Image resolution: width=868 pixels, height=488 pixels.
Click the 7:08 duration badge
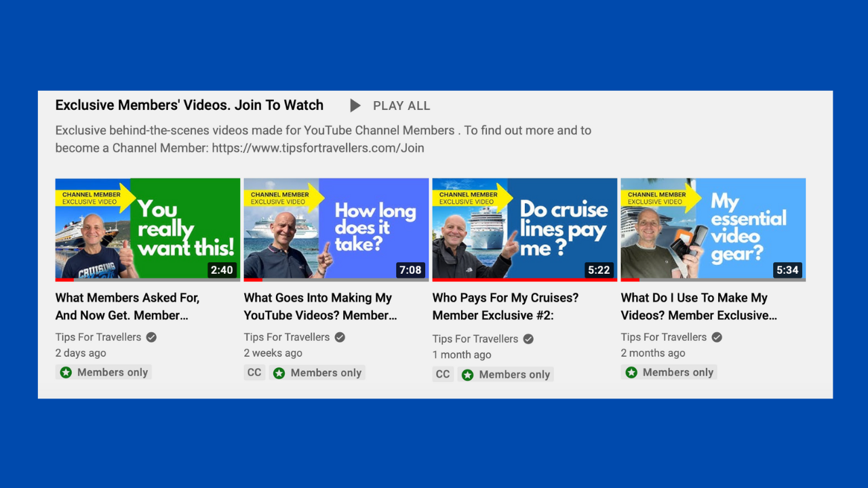click(x=410, y=270)
